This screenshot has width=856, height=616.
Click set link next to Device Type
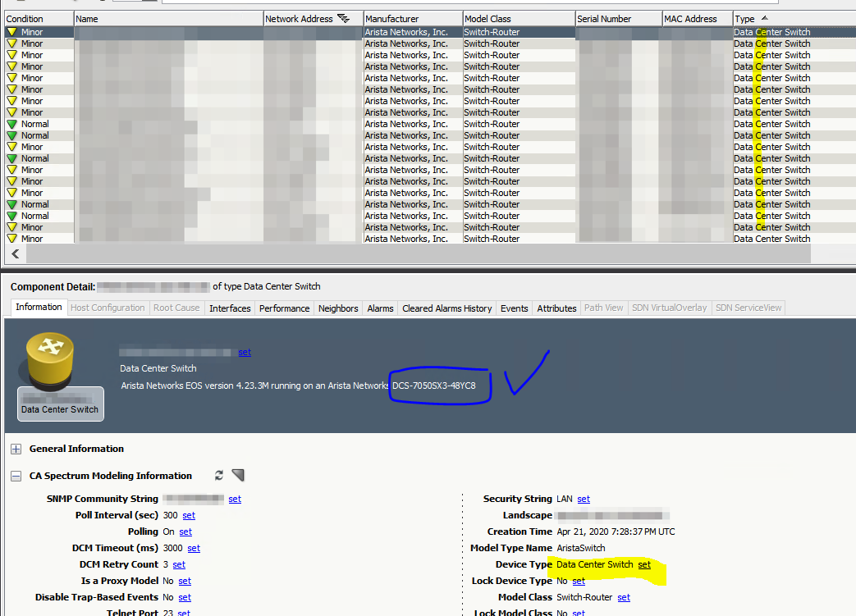pyautogui.click(x=644, y=564)
